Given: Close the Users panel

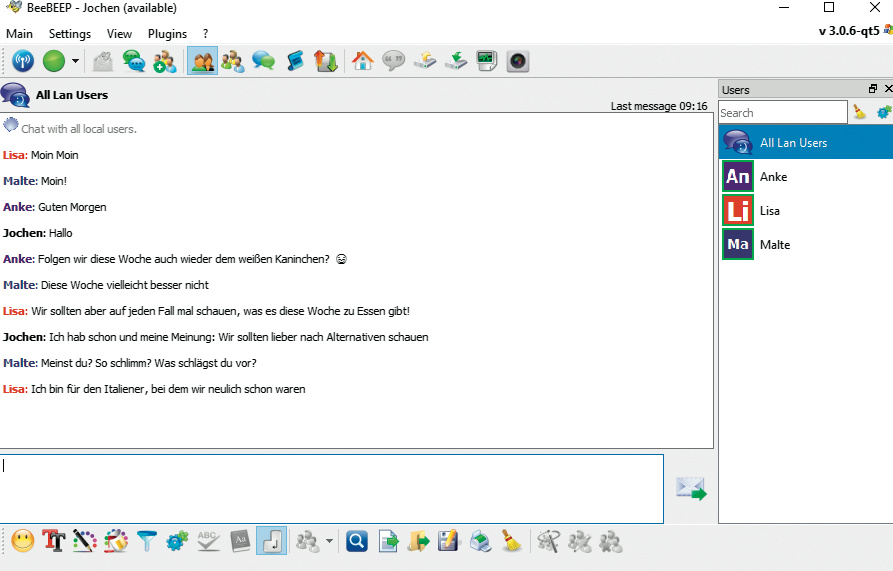Looking at the screenshot, I should tap(888, 89).
